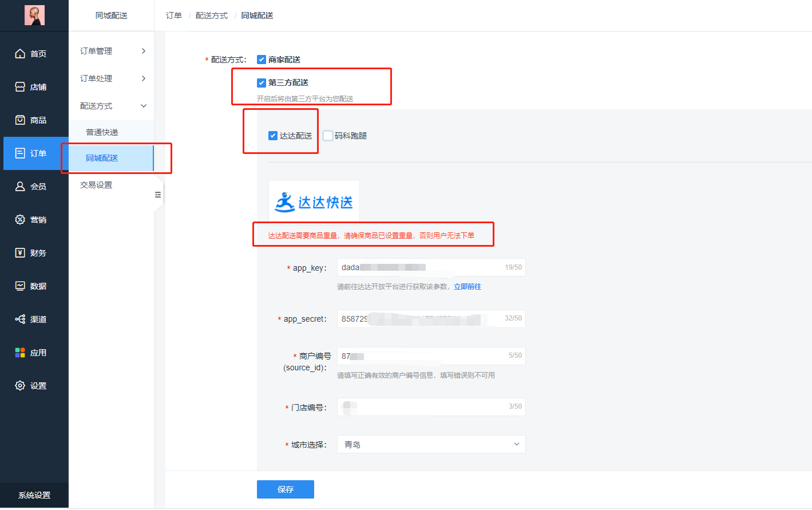This screenshot has height=510, width=812.
Task: Click the 同城配送 header title in submenu
Action: (112, 15)
